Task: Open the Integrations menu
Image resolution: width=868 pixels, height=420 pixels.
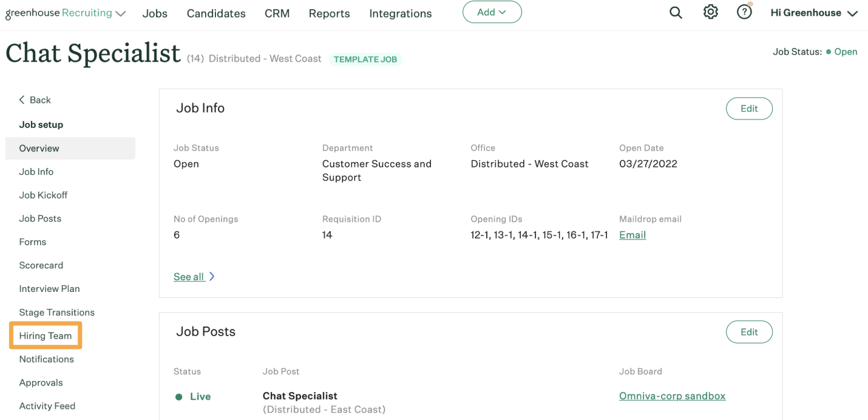Action: pos(401,13)
